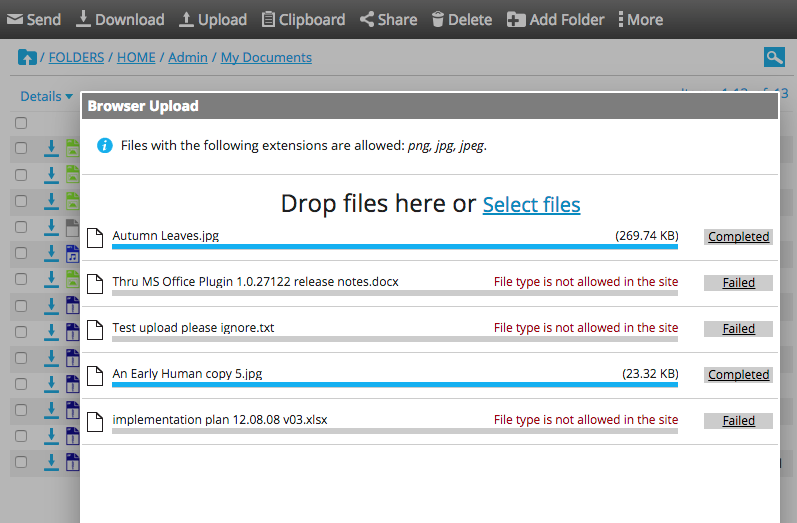The image size is (797, 523).
Task: Click the home folder breadcrumb icon
Action: tap(27, 57)
